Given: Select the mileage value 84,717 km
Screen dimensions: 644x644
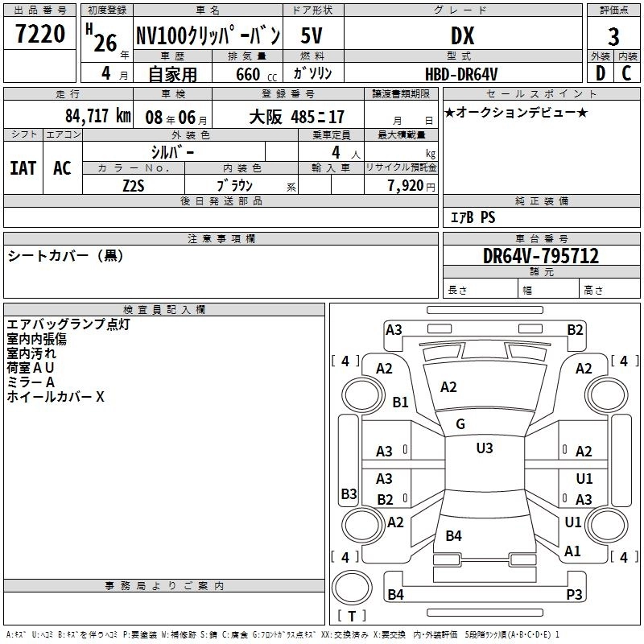Looking at the screenshot, I should [x=98, y=116].
